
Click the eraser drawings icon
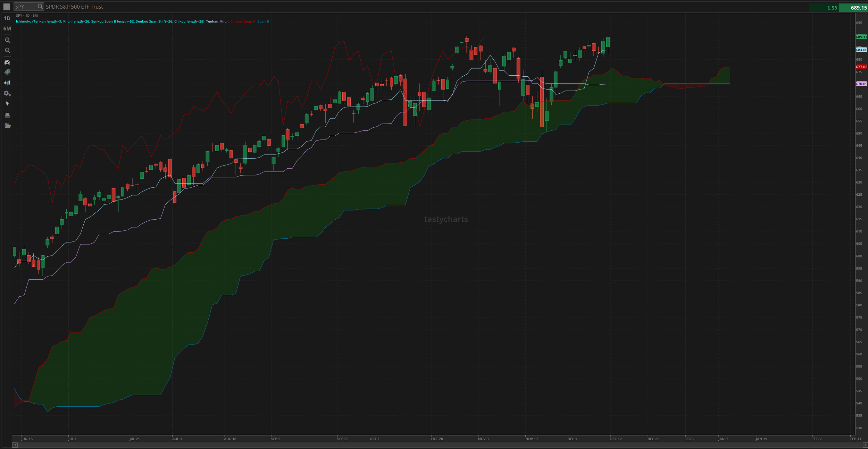tap(7, 115)
